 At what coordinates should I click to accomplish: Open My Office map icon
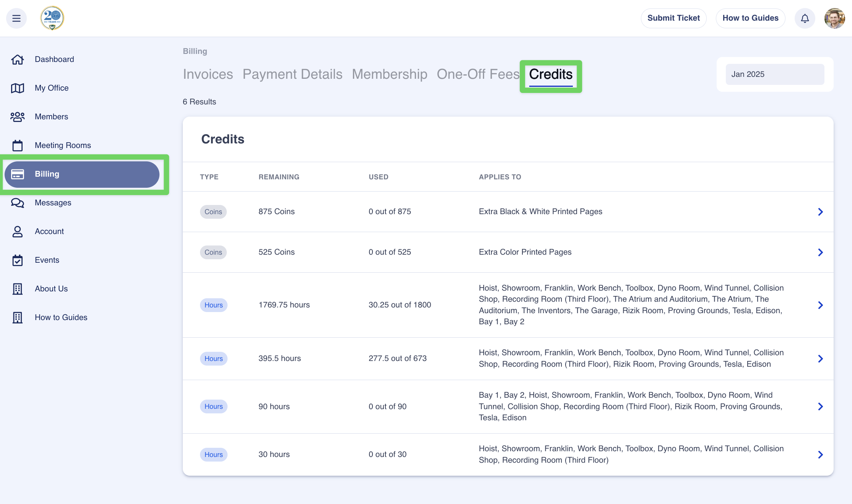18,88
